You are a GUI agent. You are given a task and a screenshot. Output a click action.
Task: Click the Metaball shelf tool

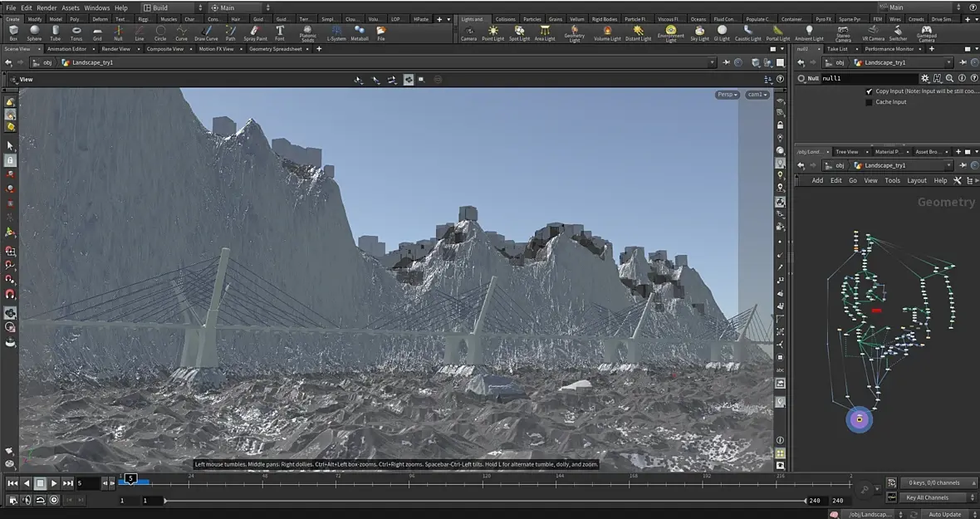tap(360, 32)
